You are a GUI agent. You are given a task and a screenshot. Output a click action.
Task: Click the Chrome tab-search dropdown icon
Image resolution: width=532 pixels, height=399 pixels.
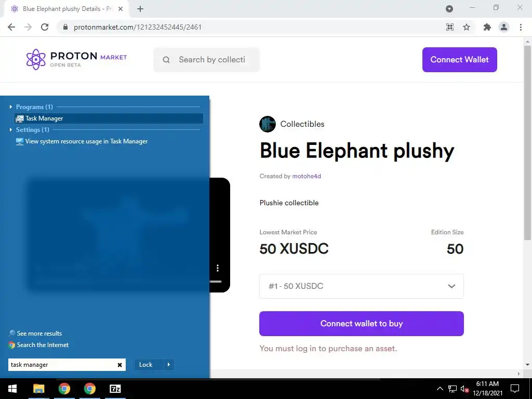pyautogui.click(x=449, y=9)
